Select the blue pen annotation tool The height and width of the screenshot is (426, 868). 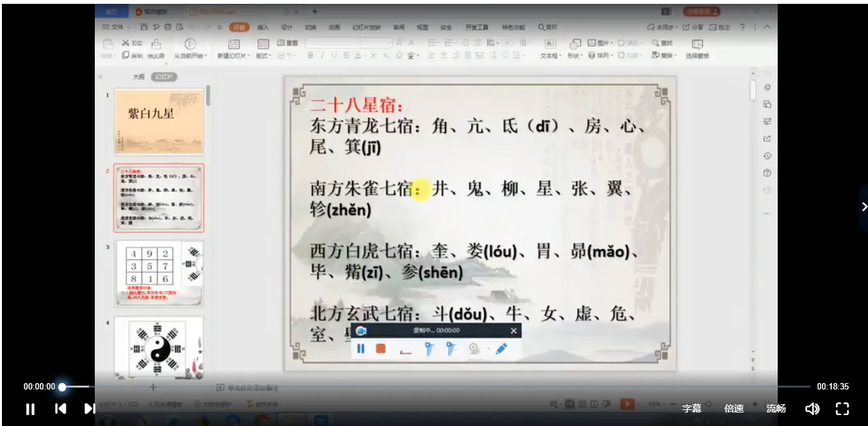pyautogui.click(x=501, y=349)
